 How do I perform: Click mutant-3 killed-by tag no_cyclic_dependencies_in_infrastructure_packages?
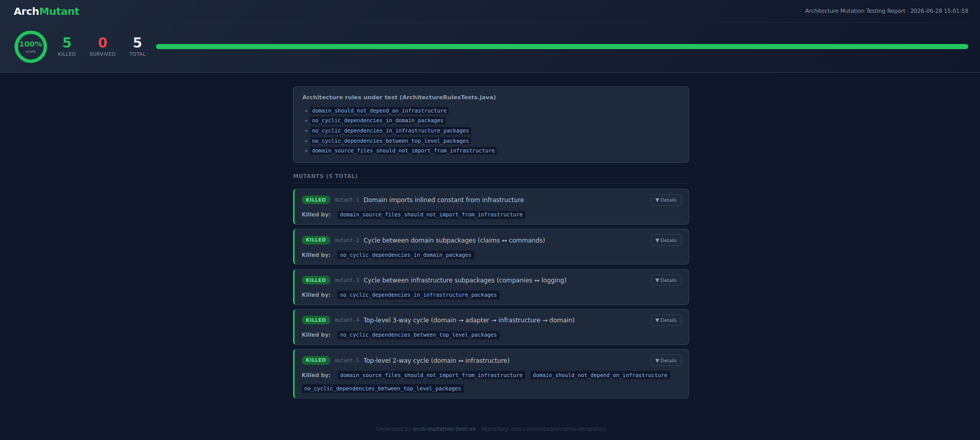click(418, 295)
